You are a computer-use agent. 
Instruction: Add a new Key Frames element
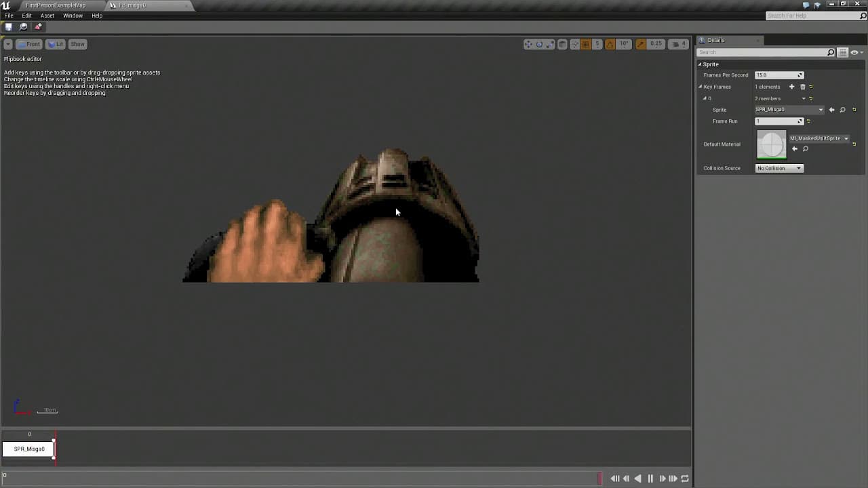[791, 87]
